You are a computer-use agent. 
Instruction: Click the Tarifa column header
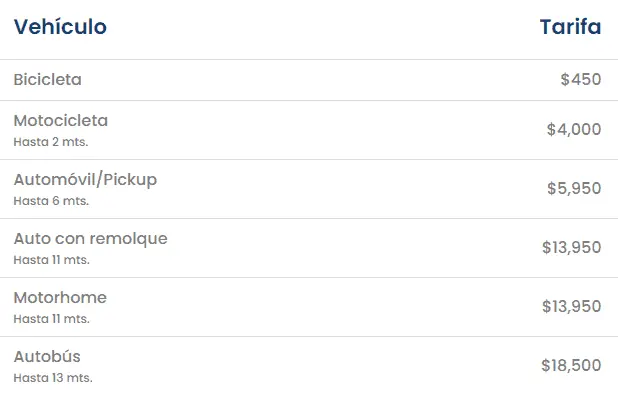(570, 27)
